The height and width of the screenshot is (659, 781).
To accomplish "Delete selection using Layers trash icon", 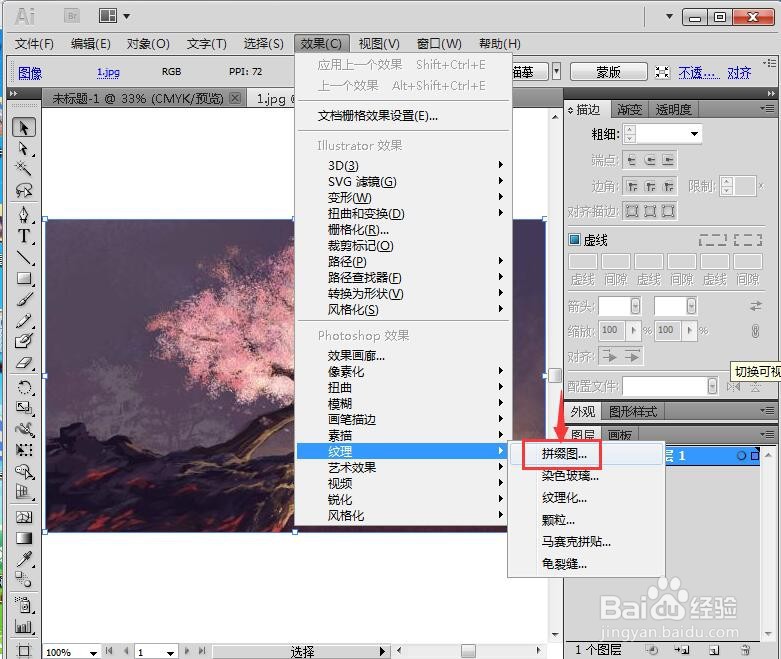I will (745, 650).
